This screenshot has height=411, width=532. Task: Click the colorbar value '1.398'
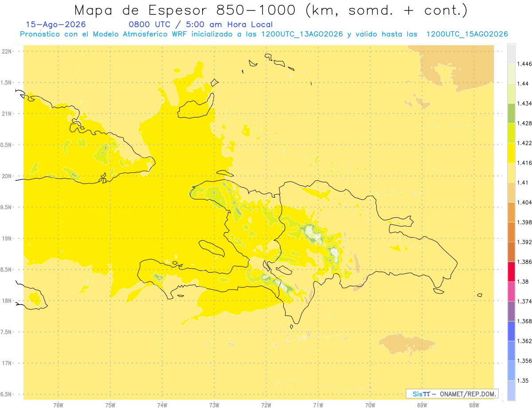point(524,222)
